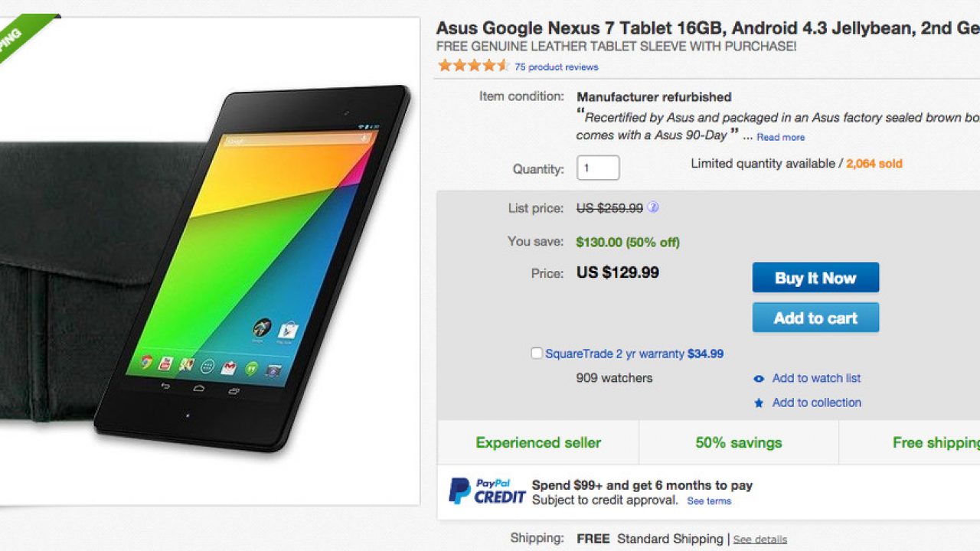The height and width of the screenshot is (551, 980).
Task: Click the Quantity input field
Action: click(598, 168)
